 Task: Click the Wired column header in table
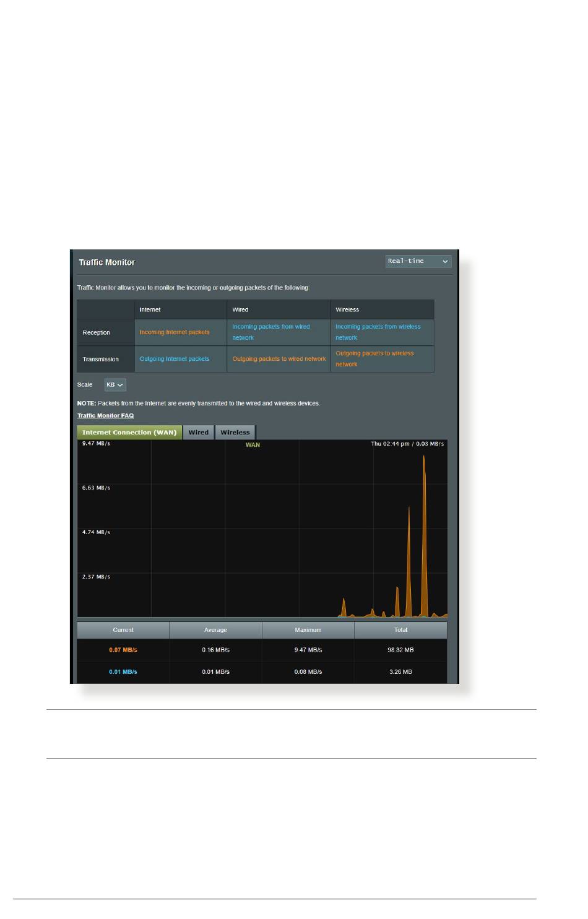click(279, 309)
